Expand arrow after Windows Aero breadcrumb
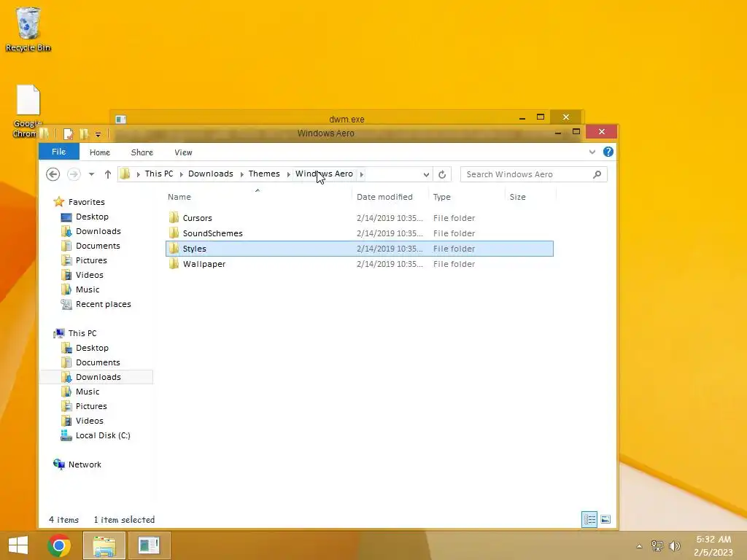 tap(362, 174)
